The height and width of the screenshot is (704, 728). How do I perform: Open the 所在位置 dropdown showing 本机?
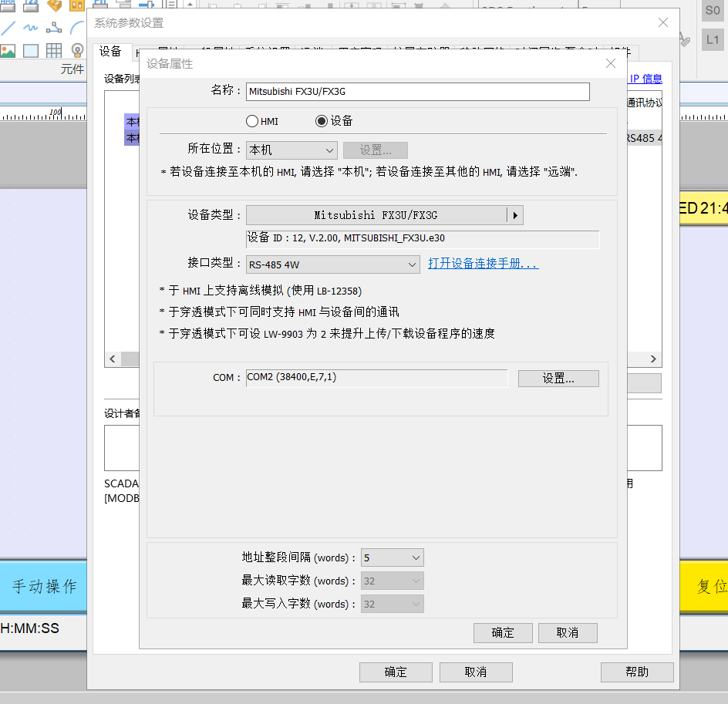coord(291,150)
